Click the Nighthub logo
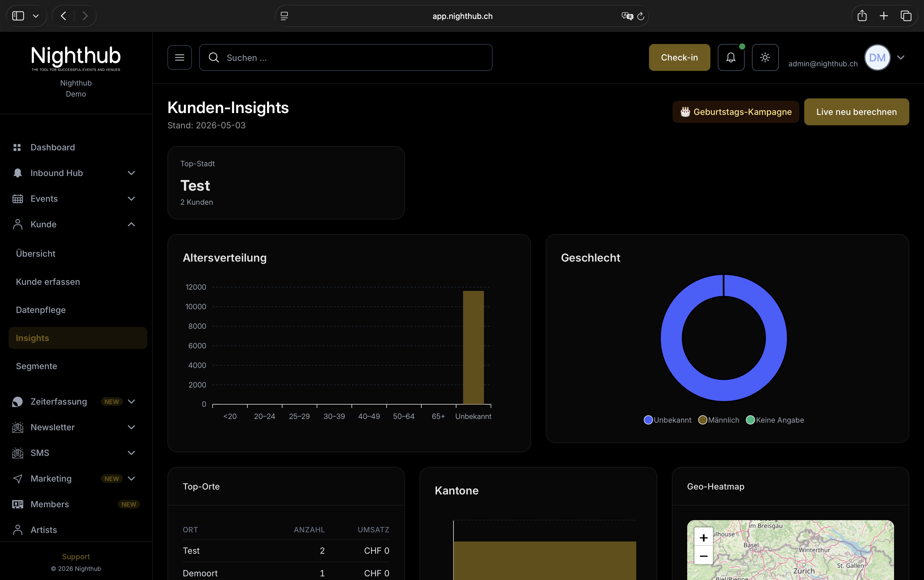The image size is (924, 580). coord(76,58)
